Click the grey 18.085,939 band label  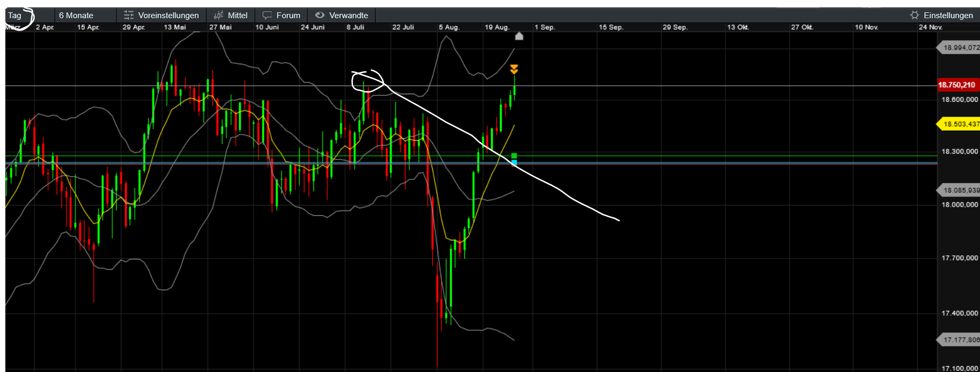(x=959, y=190)
